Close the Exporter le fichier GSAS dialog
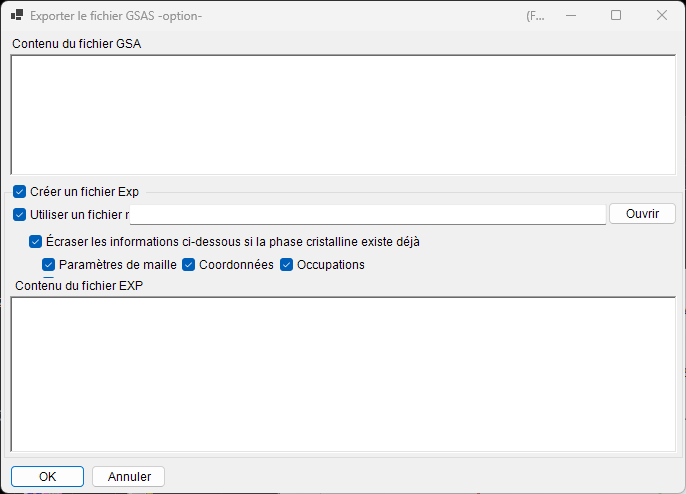Image resolution: width=686 pixels, height=494 pixels. [662, 16]
